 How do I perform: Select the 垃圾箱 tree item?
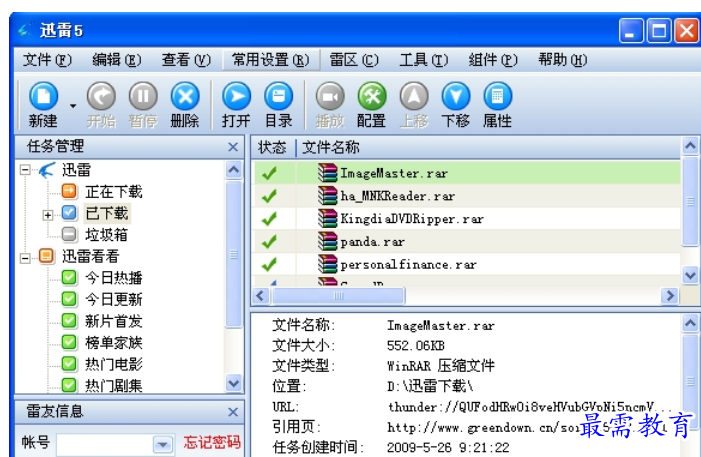(x=106, y=235)
